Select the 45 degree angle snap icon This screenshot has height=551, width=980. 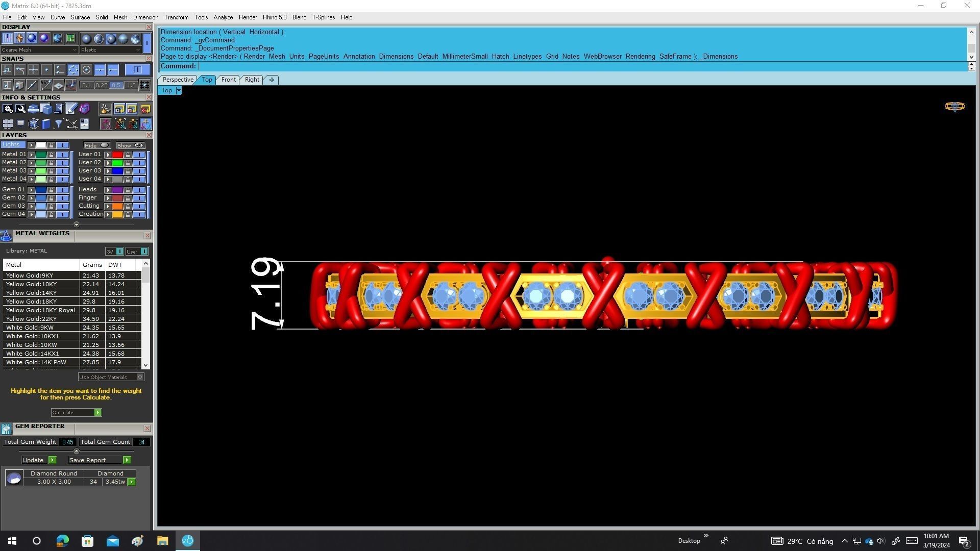46,85
